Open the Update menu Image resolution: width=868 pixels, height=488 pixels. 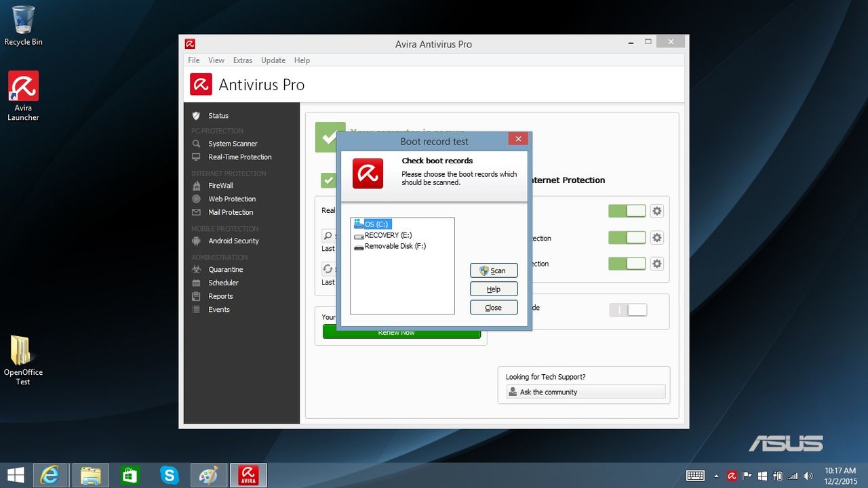coord(273,60)
